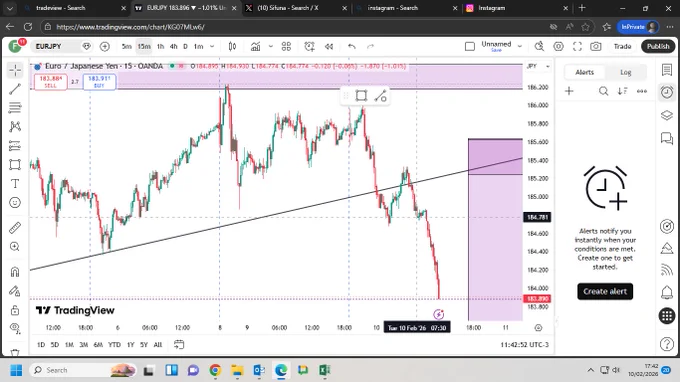This screenshot has width=680, height=382.
Task: Undo the last chart action
Action: (x=352, y=46)
